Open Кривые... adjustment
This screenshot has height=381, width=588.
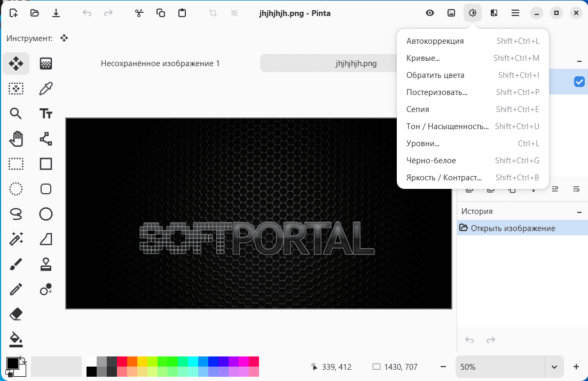click(473, 58)
